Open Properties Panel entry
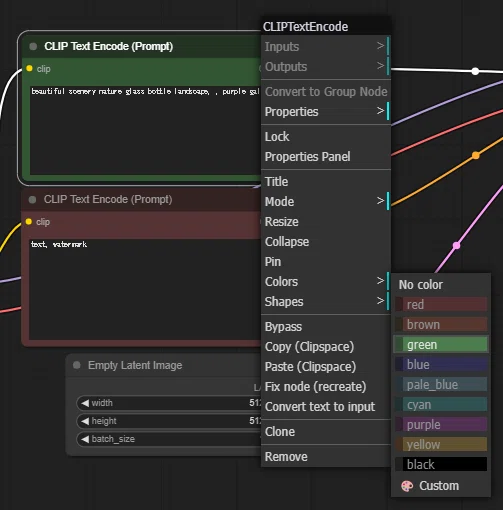This screenshot has height=510, width=503. click(326, 156)
